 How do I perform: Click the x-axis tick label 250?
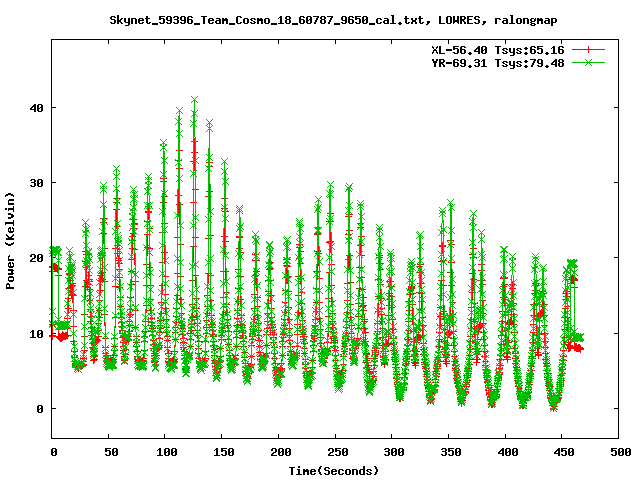coord(337,452)
